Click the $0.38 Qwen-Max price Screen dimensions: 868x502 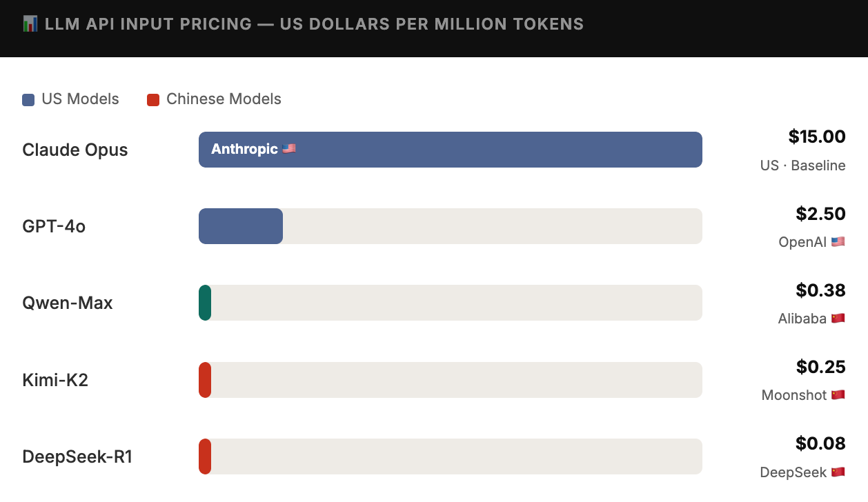[x=820, y=290]
